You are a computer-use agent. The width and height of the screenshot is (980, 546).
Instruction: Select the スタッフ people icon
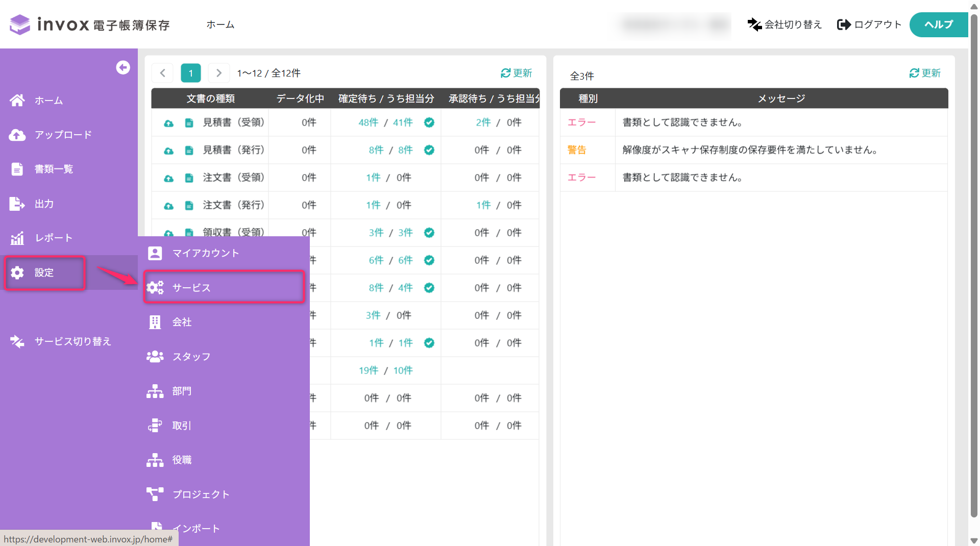click(155, 356)
